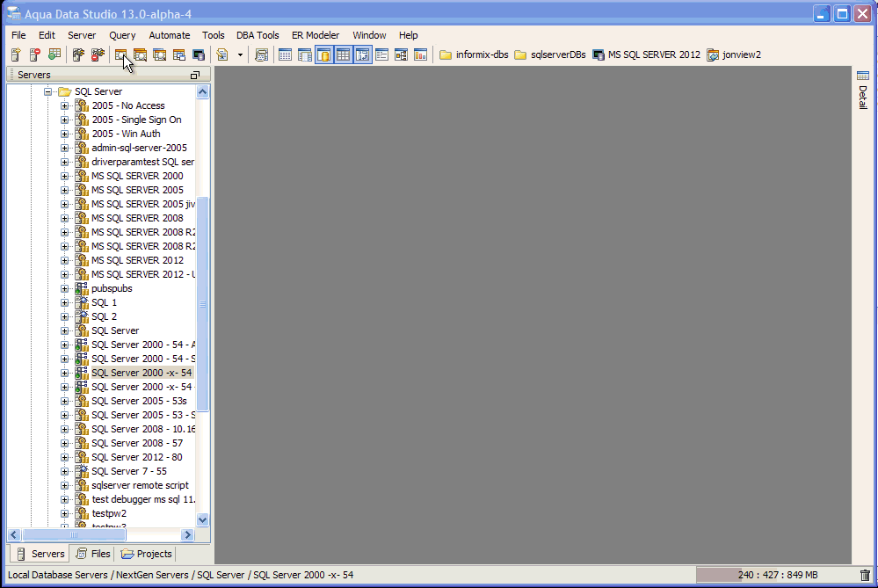Expand the highlighted SQL Server 2000 -x- 54 node

(x=64, y=373)
